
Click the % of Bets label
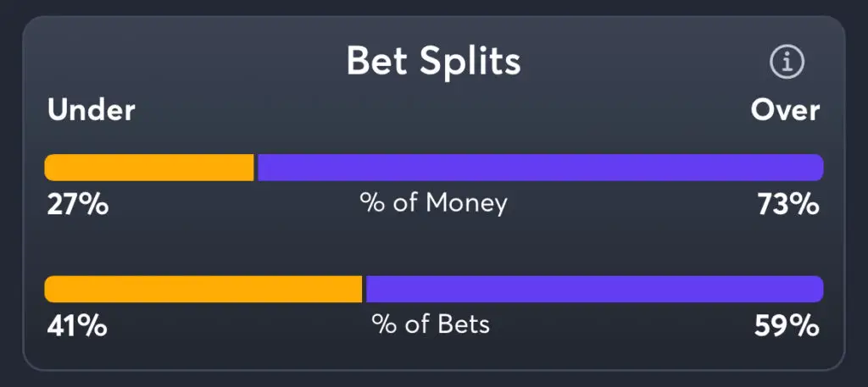click(x=431, y=324)
